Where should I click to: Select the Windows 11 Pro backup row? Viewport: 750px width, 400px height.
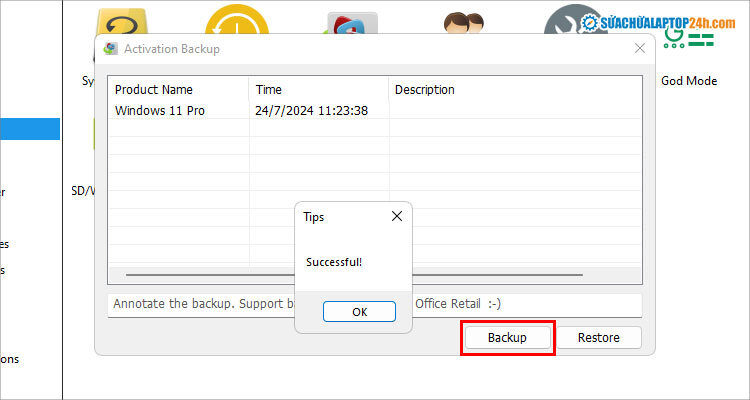coord(375,111)
